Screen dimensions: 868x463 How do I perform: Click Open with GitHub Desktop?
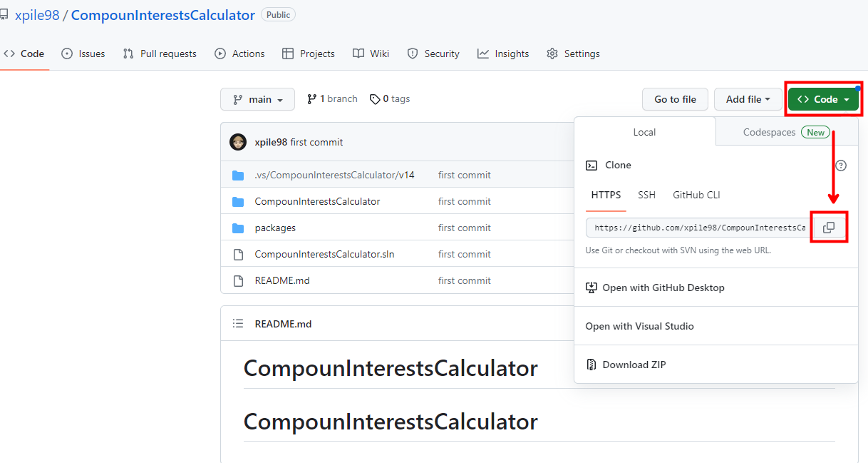pyautogui.click(x=663, y=288)
